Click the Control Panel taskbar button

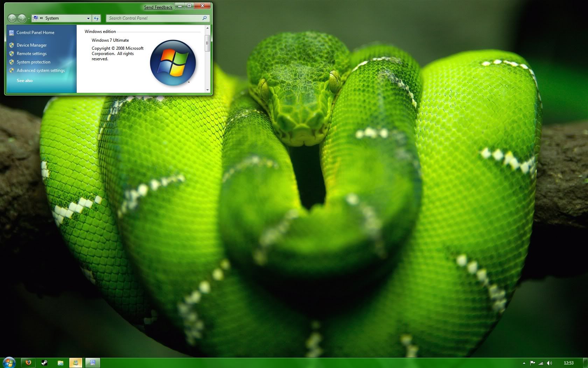point(92,363)
